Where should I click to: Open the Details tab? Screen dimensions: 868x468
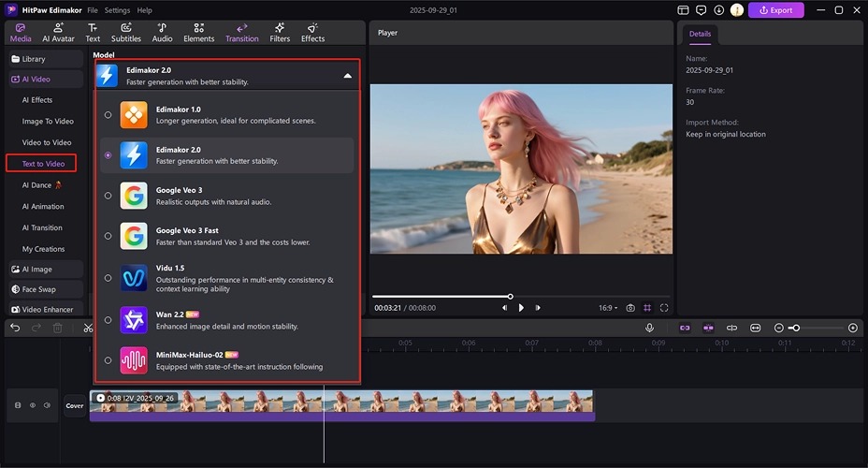click(x=700, y=34)
